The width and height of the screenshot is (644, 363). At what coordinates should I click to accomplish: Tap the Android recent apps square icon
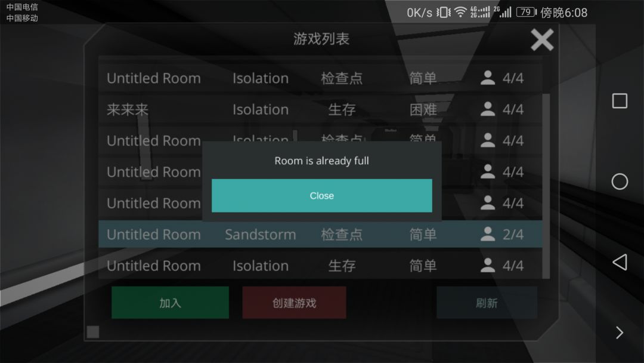(620, 101)
